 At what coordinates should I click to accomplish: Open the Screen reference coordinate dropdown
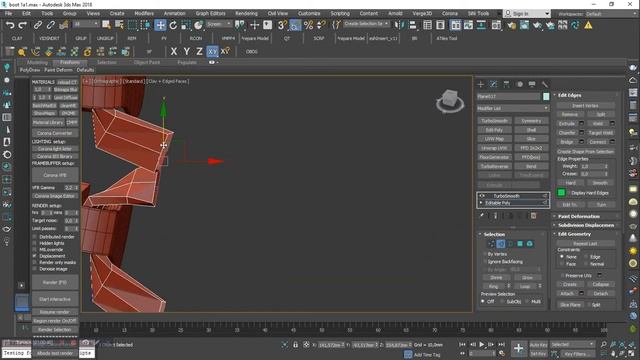point(219,24)
